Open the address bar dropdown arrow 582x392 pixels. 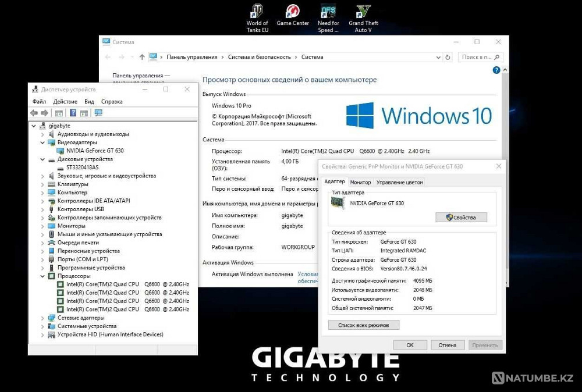pyautogui.click(x=438, y=57)
